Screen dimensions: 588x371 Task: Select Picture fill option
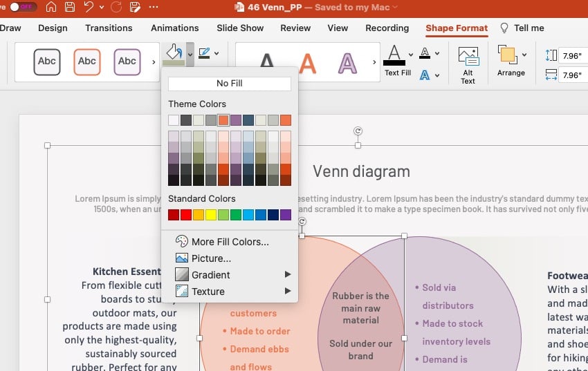[211, 258]
